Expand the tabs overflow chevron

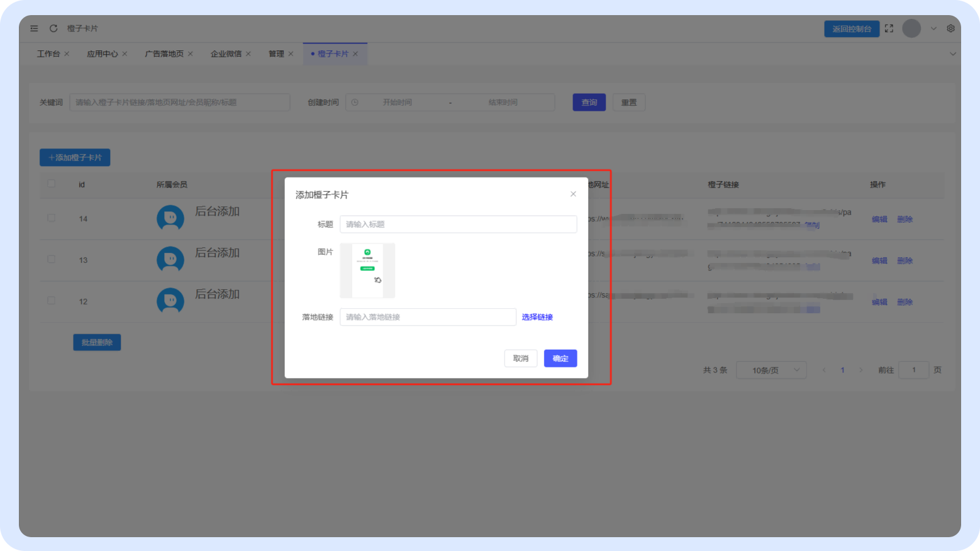tap(952, 54)
